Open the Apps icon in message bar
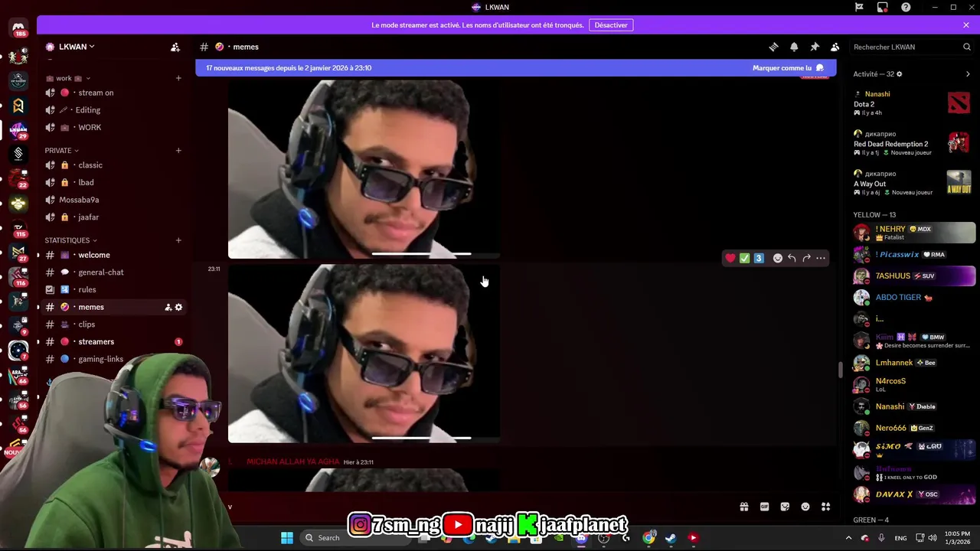This screenshot has height=551, width=980. point(825,507)
